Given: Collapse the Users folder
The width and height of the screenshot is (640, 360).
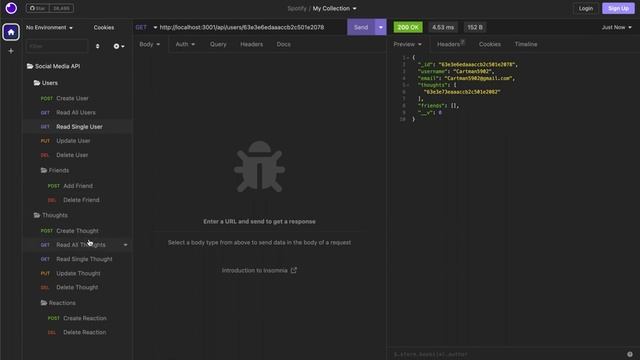Looking at the screenshot, I should click(x=46, y=83).
